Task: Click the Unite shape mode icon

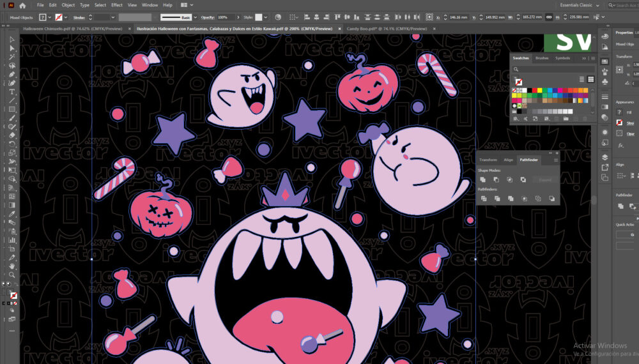Action: coord(483,179)
